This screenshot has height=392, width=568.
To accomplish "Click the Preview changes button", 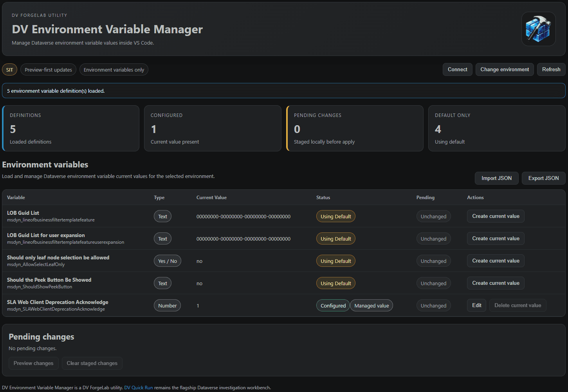I will point(34,363).
